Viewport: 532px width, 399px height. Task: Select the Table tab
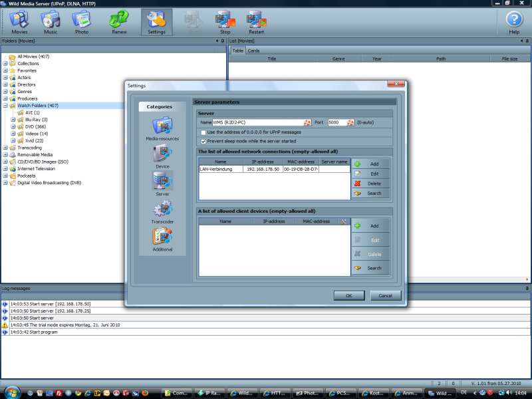[x=237, y=50]
